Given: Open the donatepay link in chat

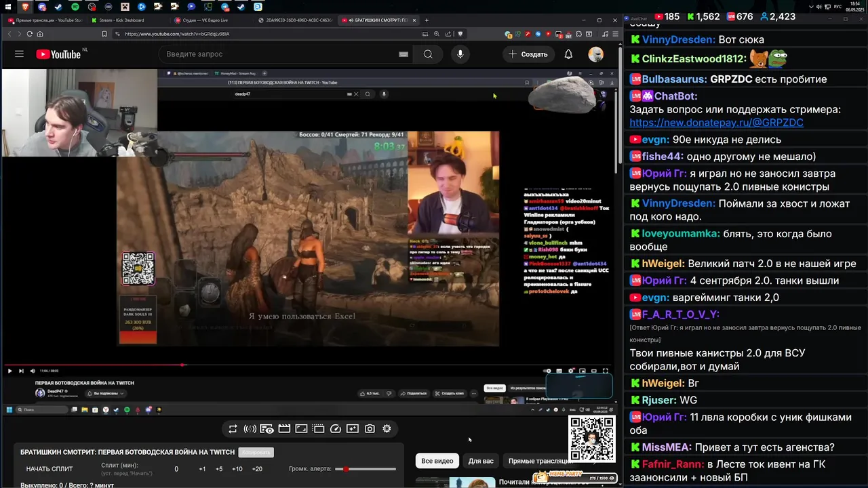Looking at the screenshot, I should click(716, 123).
